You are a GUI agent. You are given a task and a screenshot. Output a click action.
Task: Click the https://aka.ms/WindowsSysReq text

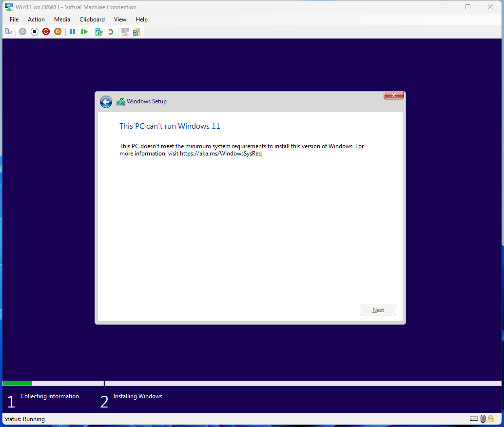click(x=221, y=154)
